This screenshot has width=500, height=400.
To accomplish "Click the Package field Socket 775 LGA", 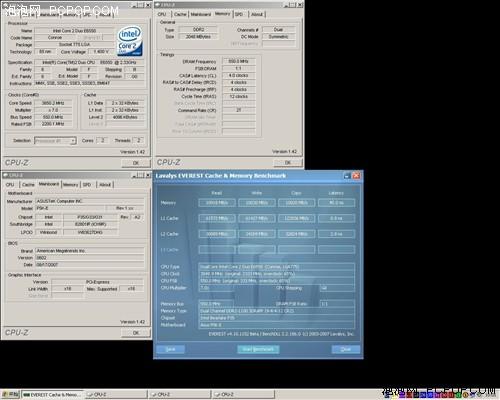I will click(74, 45).
